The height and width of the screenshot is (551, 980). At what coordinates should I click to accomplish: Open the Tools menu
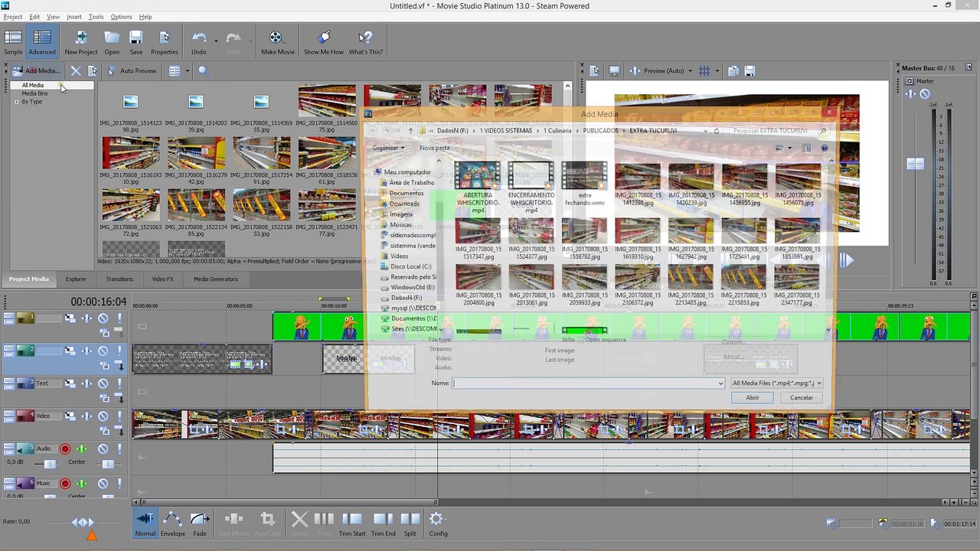pyautogui.click(x=96, y=17)
